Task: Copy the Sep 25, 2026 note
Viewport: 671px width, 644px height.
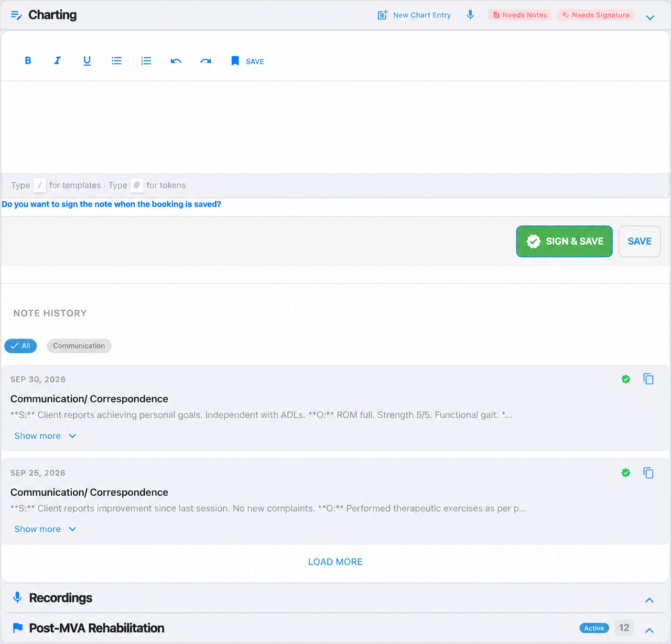Action: [648, 473]
